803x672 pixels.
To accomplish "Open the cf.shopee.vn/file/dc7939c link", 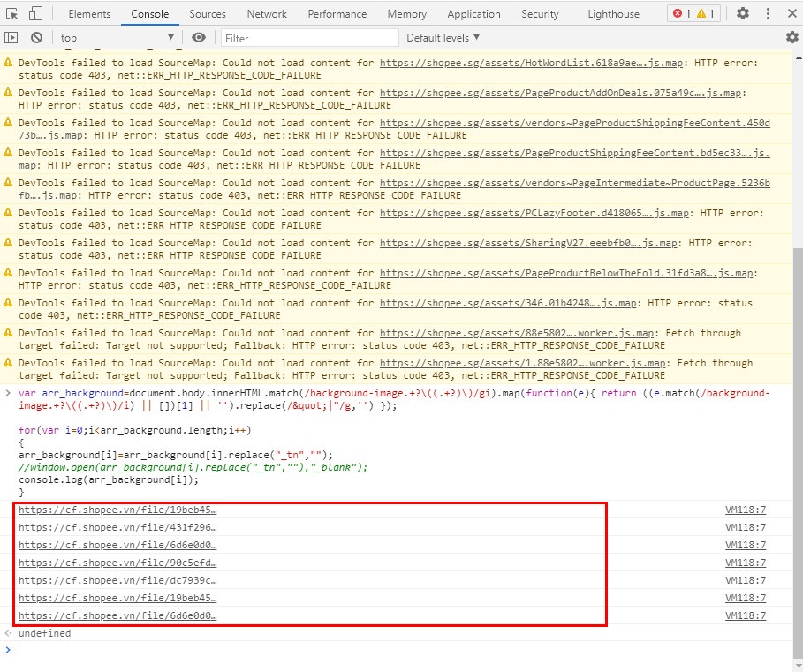I will 117,580.
